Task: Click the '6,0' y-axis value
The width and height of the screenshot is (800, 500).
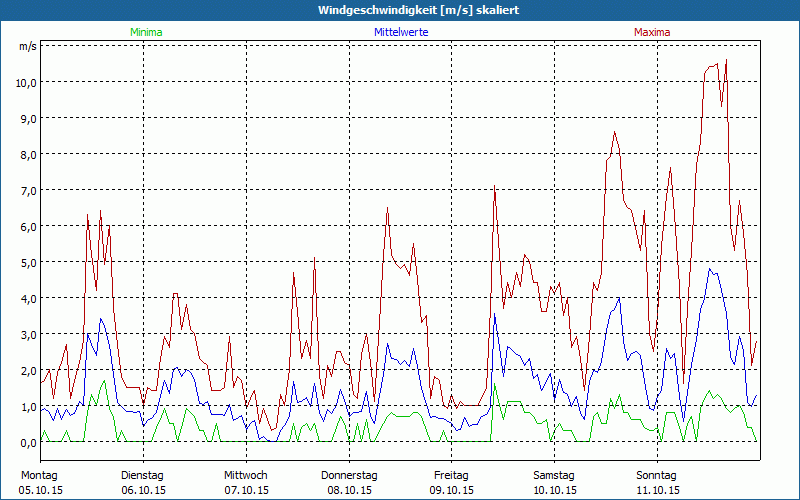Action: tap(29, 227)
